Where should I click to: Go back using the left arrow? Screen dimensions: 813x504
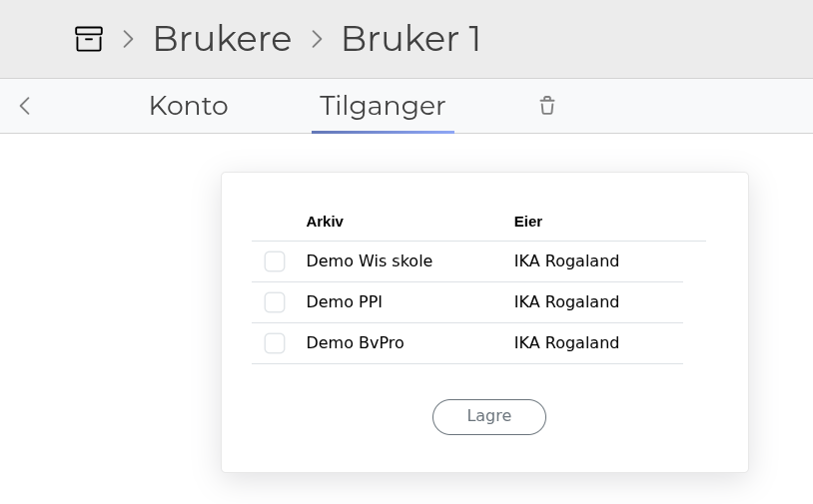coord(25,106)
